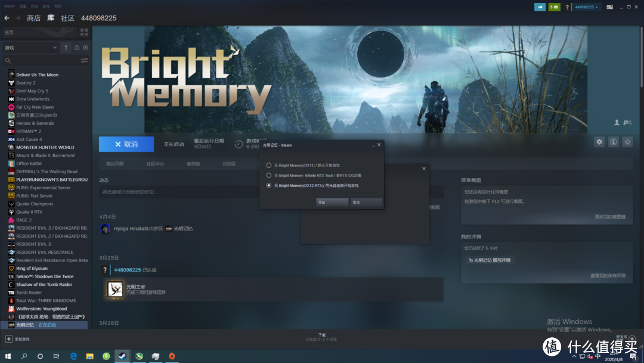
Task: Open the 商店 store tab
Action: (x=33, y=18)
